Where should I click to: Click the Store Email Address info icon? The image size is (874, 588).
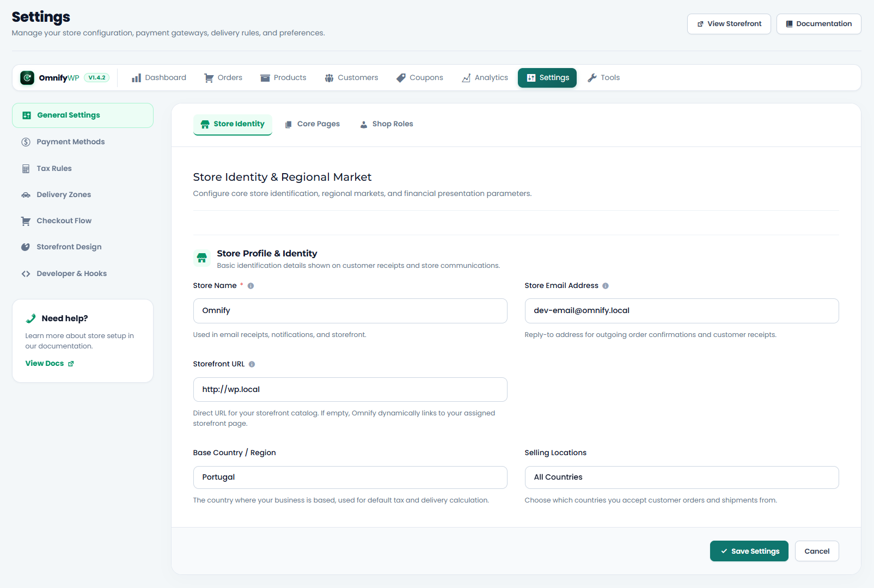605,286
